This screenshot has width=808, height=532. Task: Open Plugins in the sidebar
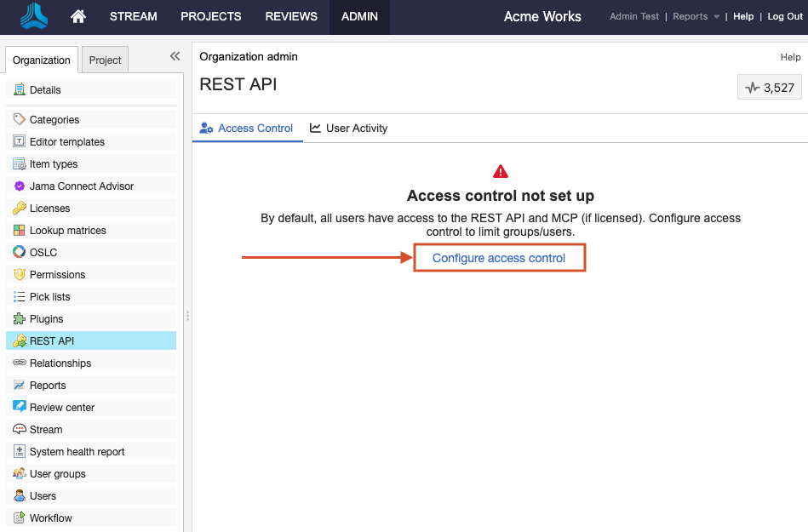click(91, 319)
